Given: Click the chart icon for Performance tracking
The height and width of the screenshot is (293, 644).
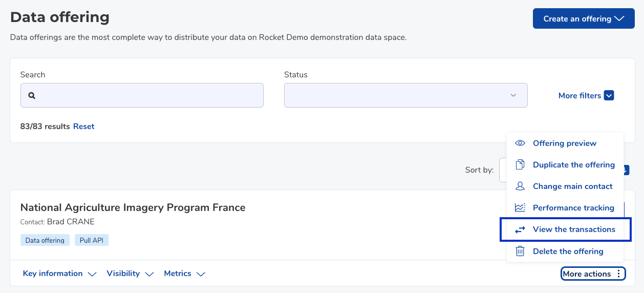Looking at the screenshot, I should tap(520, 207).
